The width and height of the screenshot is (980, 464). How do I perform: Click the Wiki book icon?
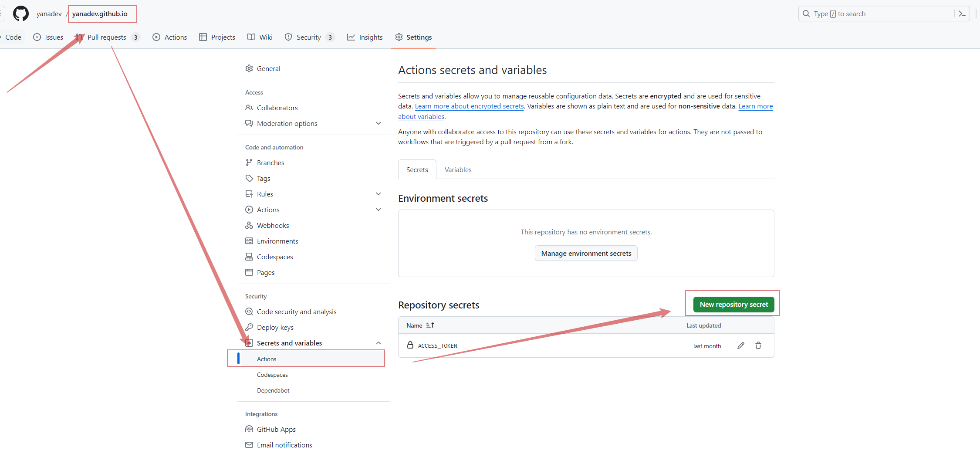click(251, 37)
